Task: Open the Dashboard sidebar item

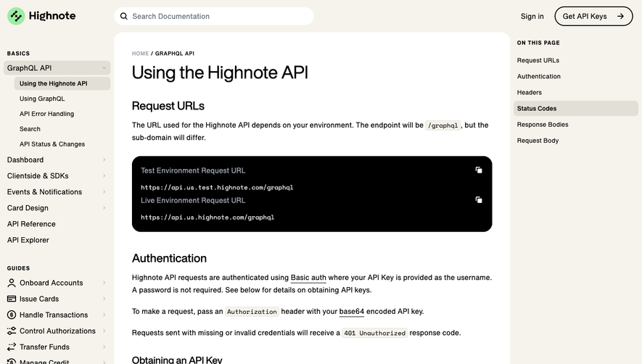Action: click(x=25, y=160)
